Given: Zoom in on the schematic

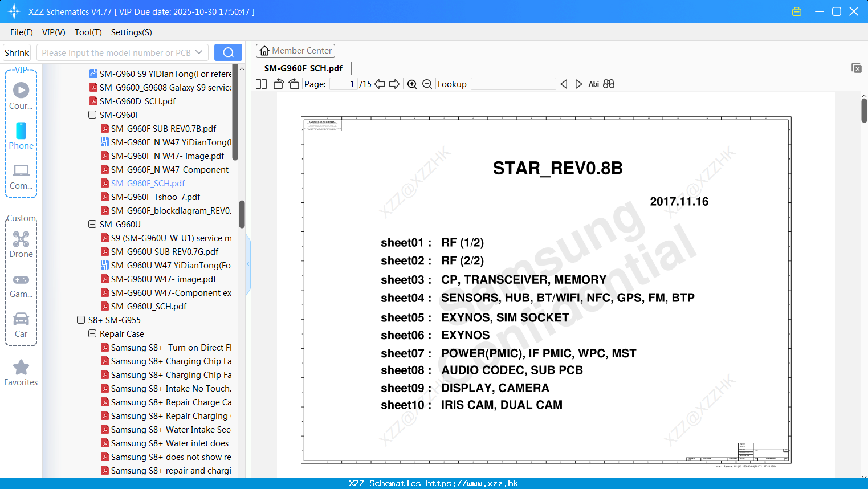Looking at the screenshot, I should coord(412,84).
